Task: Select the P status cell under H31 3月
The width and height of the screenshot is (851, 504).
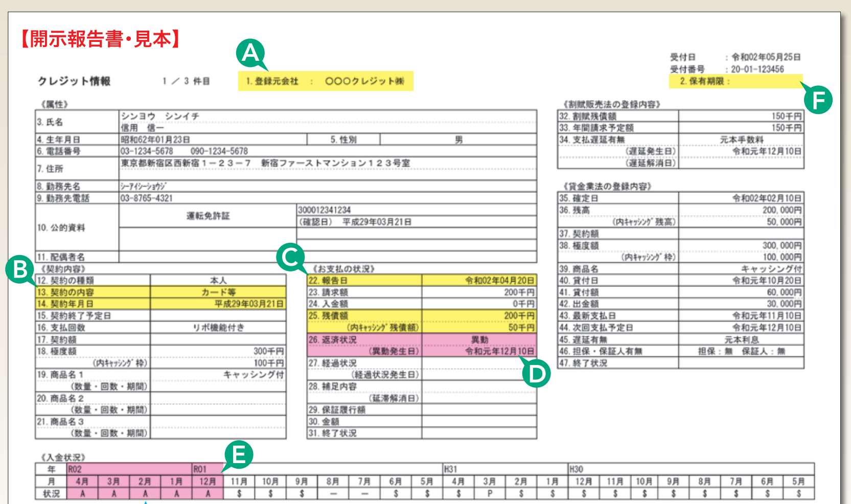Action: [x=490, y=494]
